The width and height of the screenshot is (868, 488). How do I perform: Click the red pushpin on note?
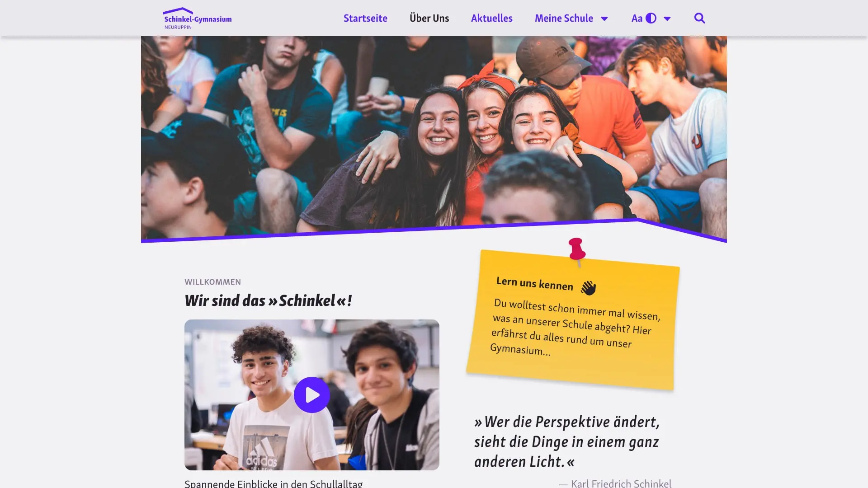[x=577, y=251]
